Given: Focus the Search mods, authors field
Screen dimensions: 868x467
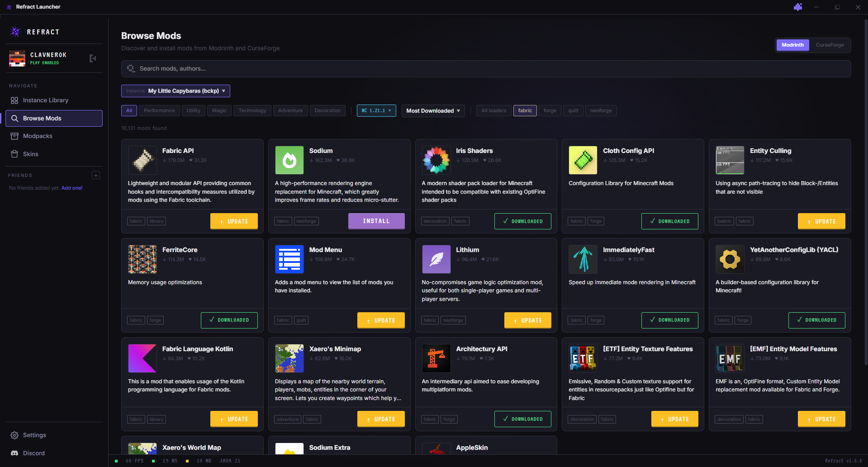Looking at the screenshot, I should click(x=486, y=69).
